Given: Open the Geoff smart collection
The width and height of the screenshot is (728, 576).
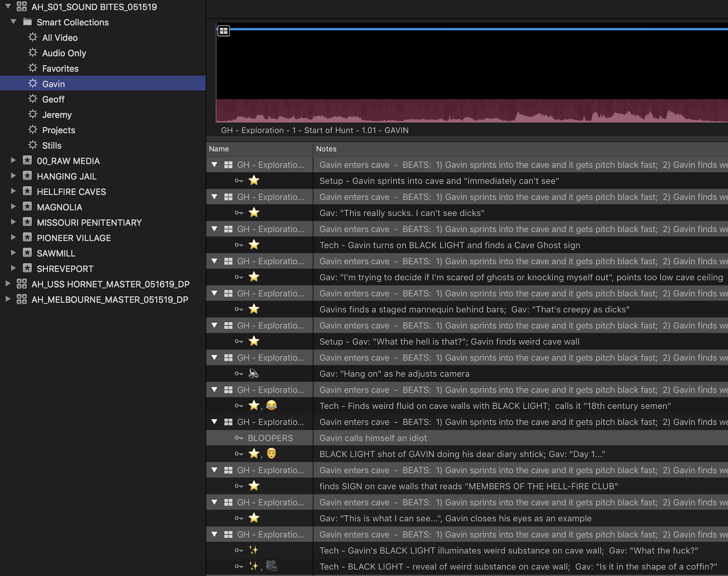Looking at the screenshot, I should [53, 99].
